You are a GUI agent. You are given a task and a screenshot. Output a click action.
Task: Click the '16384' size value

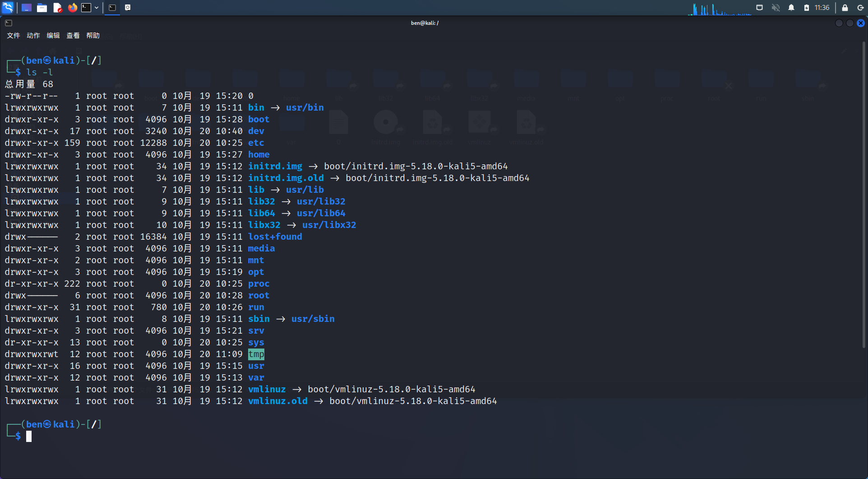click(x=153, y=237)
